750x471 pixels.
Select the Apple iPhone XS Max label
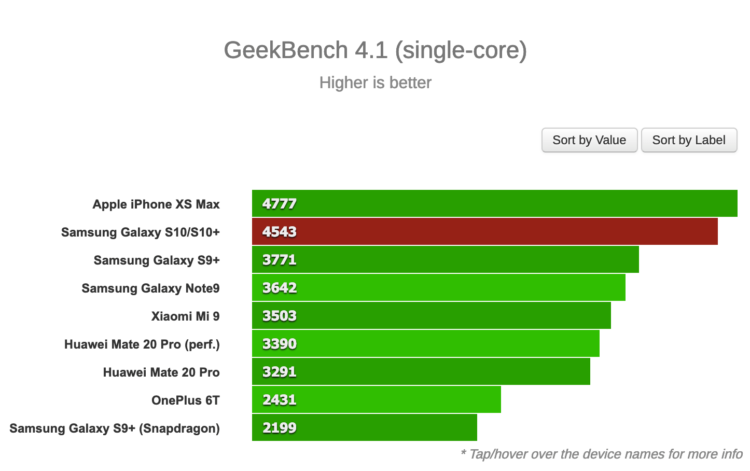tap(156, 204)
